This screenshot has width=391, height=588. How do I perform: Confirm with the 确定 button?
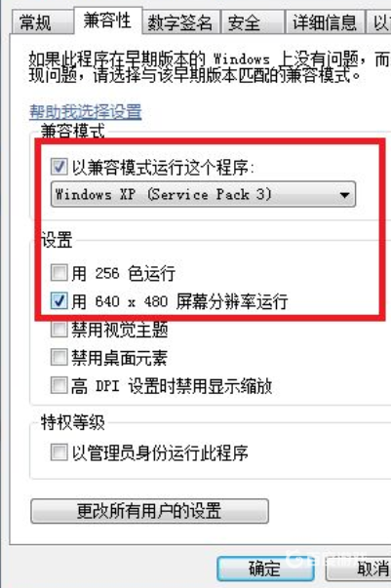click(x=265, y=568)
